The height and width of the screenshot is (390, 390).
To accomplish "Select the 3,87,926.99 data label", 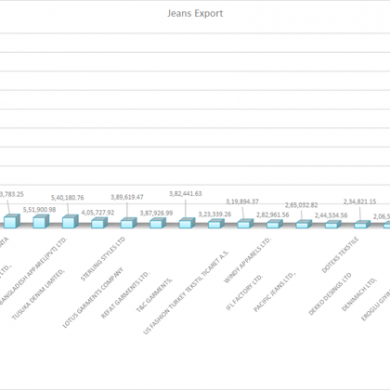I will pyautogui.click(x=156, y=213).
